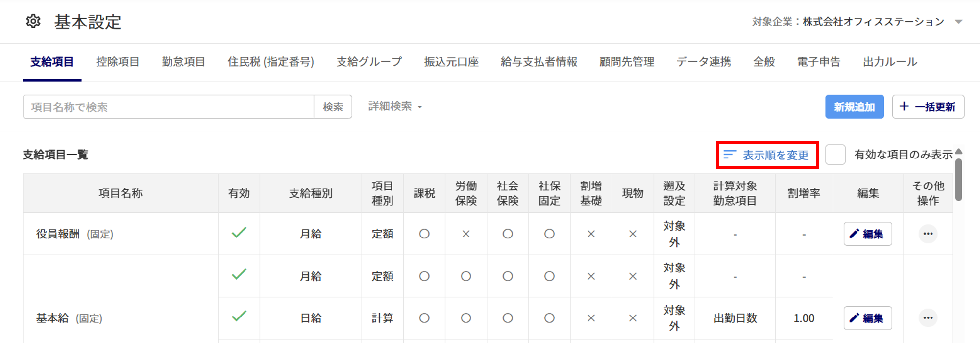Tick the 有効な項目のみ表示 checkbox

click(x=835, y=155)
